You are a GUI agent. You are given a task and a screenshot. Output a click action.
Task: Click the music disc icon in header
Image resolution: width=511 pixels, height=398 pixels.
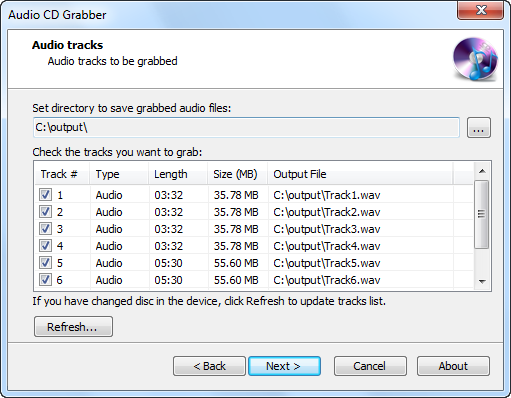point(475,59)
